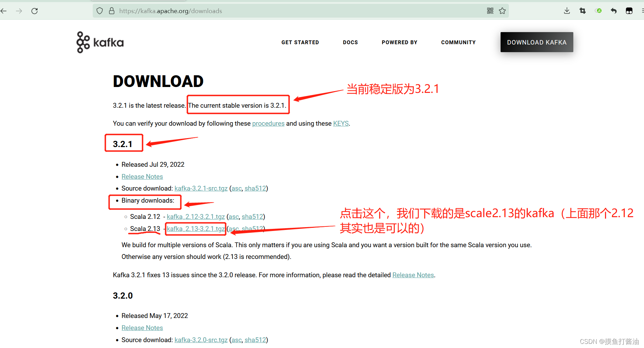644x348 pixels.
Task: Activate the screenshot crop tool icon
Action: tap(583, 11)
